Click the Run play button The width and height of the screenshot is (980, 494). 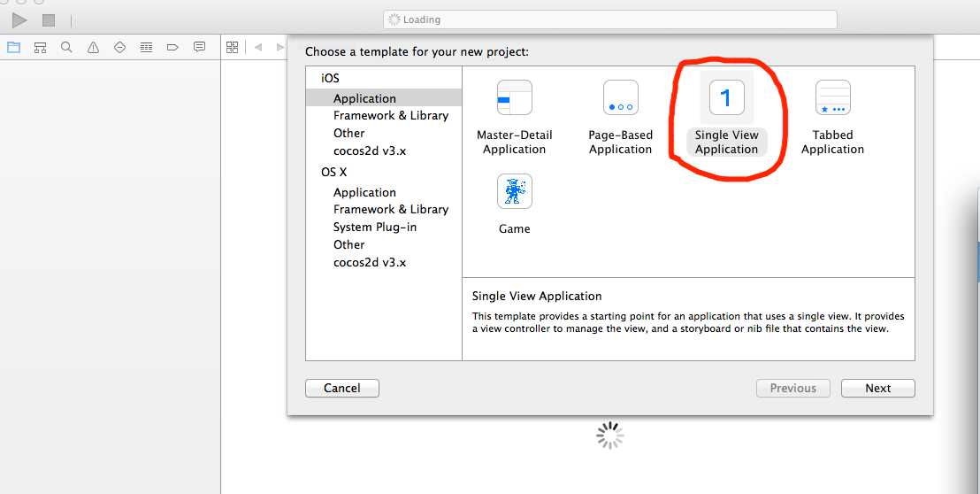click(19, 20)
